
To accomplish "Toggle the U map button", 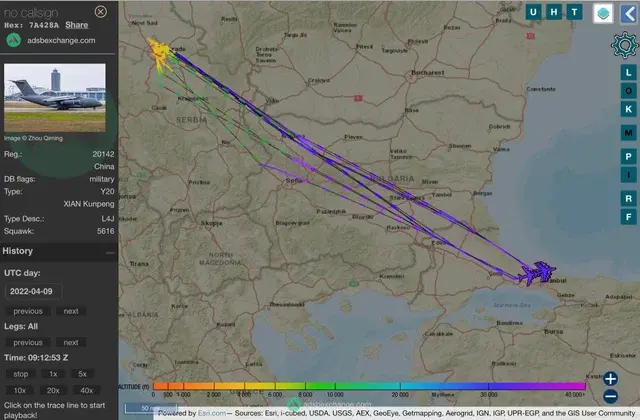I will [x=533, y=12].
